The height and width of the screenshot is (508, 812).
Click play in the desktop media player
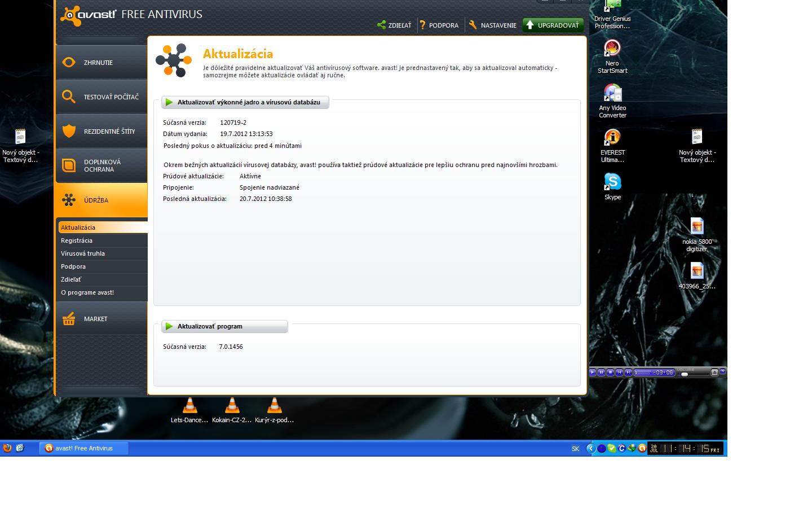tap(593, 372)
